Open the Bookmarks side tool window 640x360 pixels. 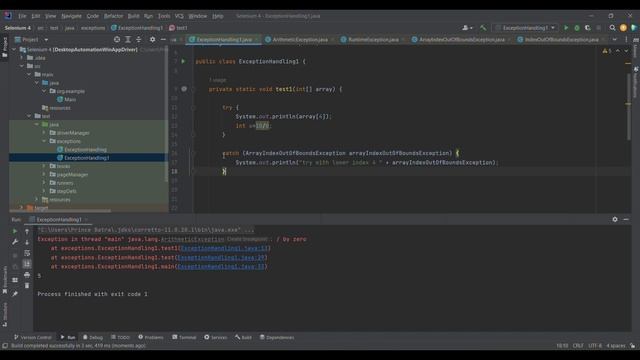(x=5, y=280)
